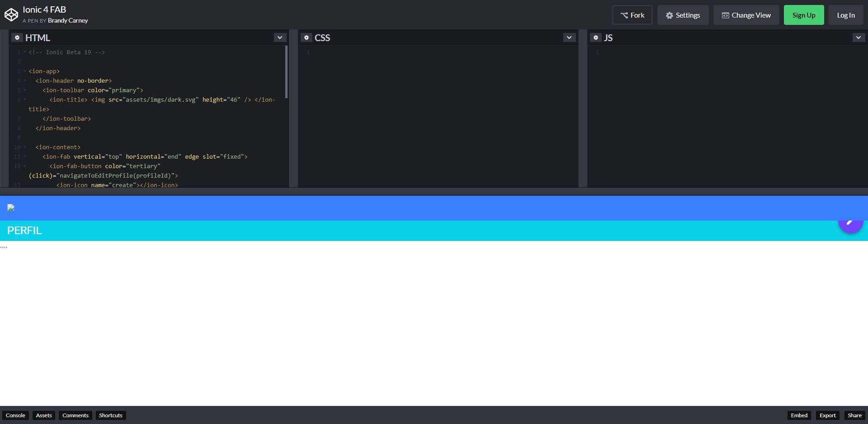Click the Export option

coord(827,415)
